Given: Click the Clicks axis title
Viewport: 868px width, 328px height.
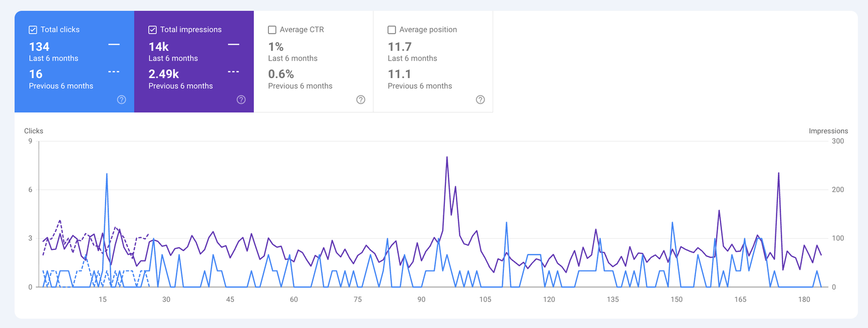Looking at the screenshot, I should (x=34, y=131).
